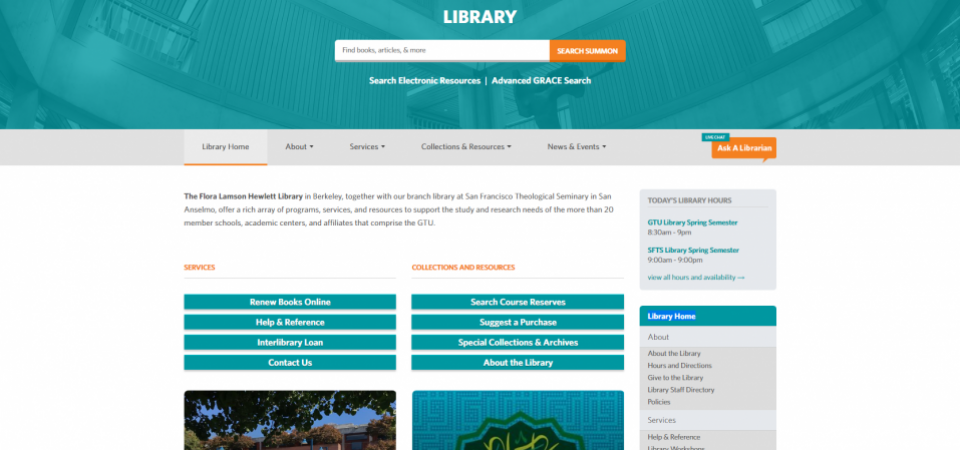This screenshot has height=450, width=960.
Task: Click the LIBRARY heading at top
Action: pyautogui.click(x=480, y=17)
